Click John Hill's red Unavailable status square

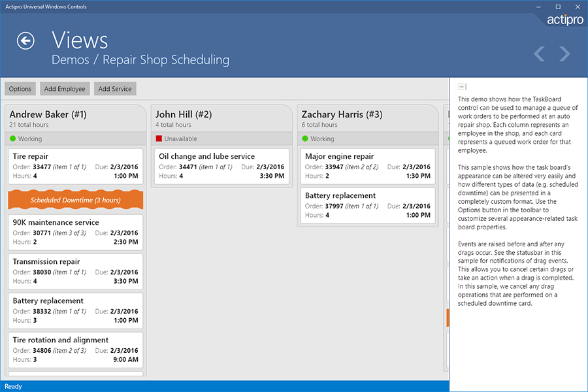(159, 139)
